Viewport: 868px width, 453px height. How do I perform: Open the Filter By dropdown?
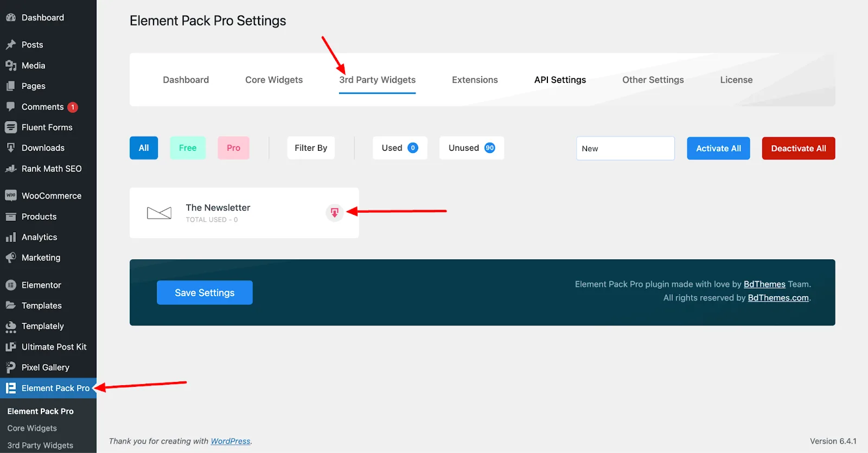click(x=311, y=148)
